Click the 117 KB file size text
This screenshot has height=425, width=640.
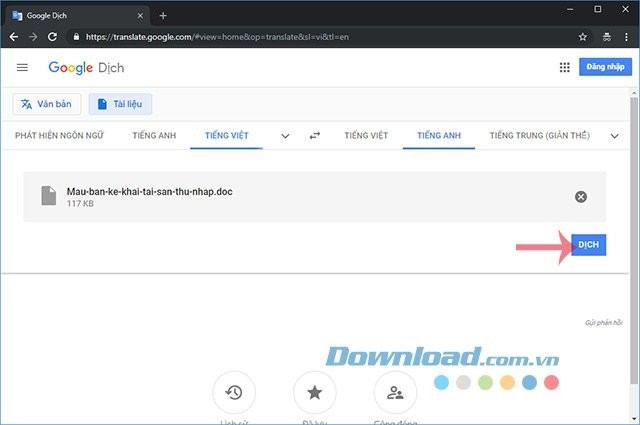80,203
